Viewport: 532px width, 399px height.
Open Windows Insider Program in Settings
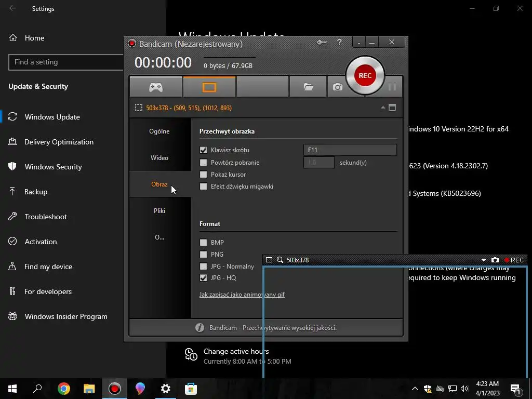point(66,316)
